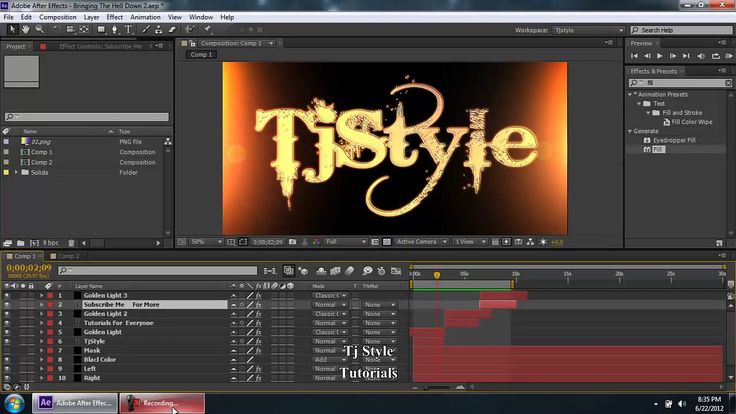Image resolution: width=736 pixels, height=414 pixels.
Task: Select the Hand tool in toolbar
Action: tap(25, 30)
